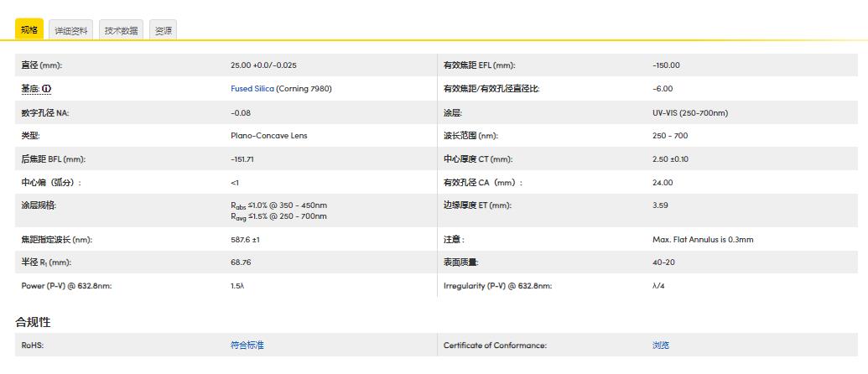Open the 资源 tab
This screenshot has height=374, width=868.
(x=163, y=30)
